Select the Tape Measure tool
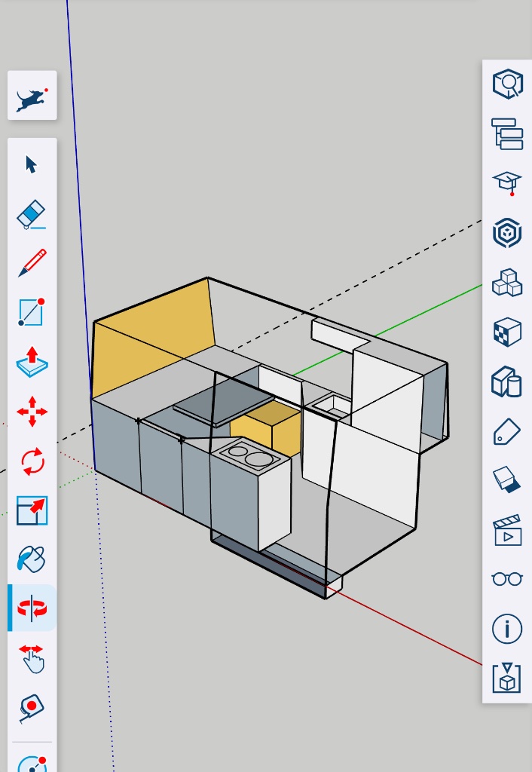This screenshot has width=532, height=772. tap(32, 707)
